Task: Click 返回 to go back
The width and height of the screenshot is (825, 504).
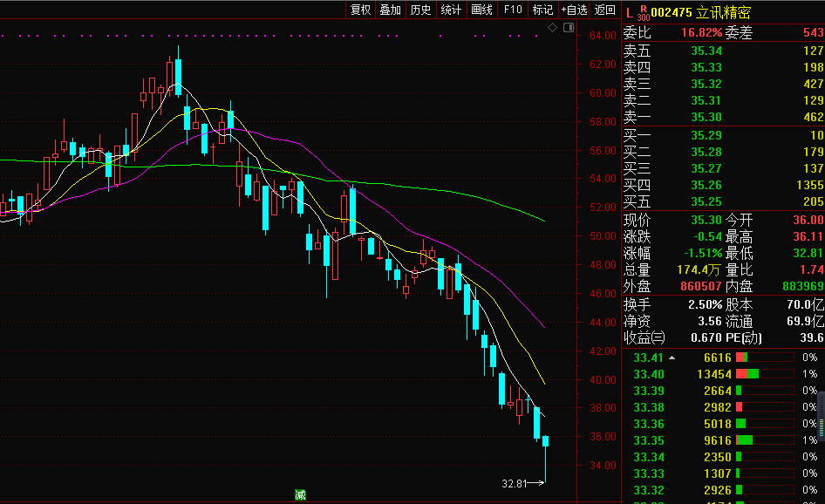Action: [604, 10]
